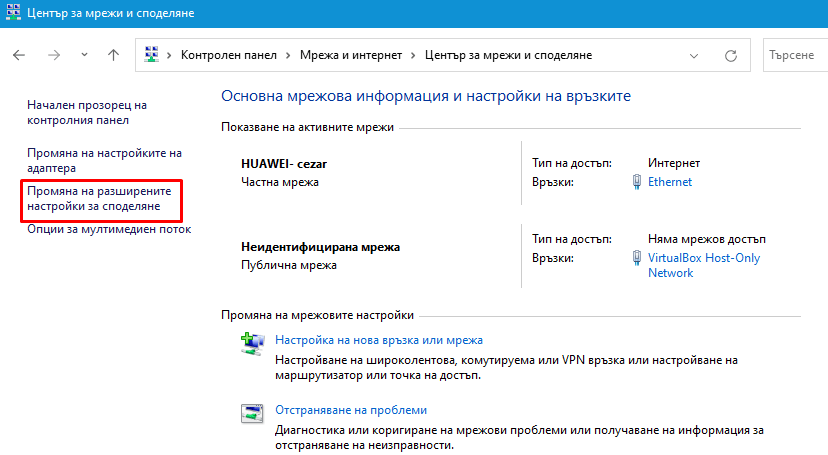Open the address bar history dropdown

click(x=694, y=55)
